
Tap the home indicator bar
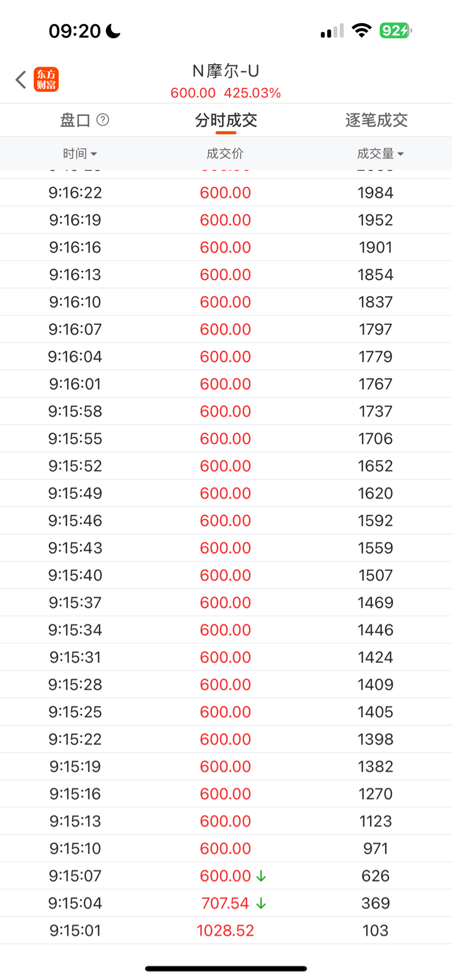[x=226, y=968]
